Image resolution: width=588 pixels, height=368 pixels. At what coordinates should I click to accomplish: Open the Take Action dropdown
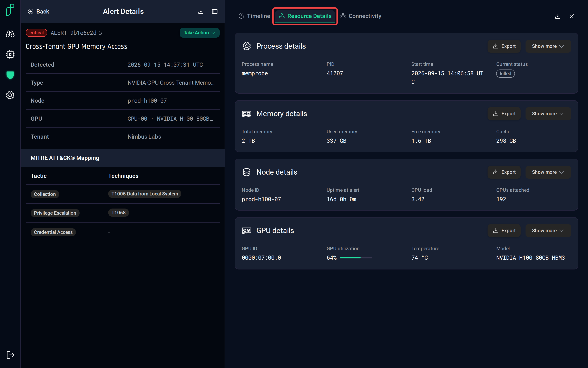pyautogui.click(x=199, y=33)
